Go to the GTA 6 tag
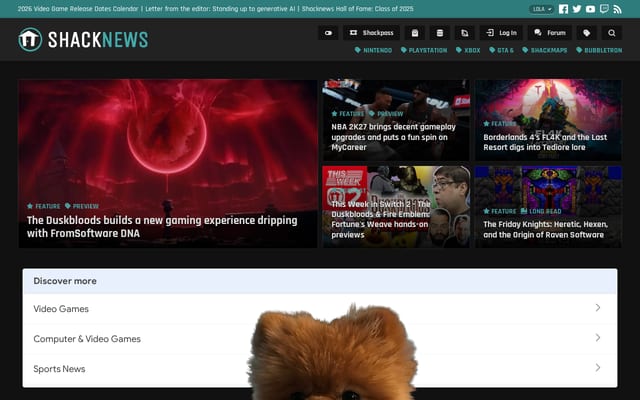This screenshot has width=640, height=400. tap(502, 50)
